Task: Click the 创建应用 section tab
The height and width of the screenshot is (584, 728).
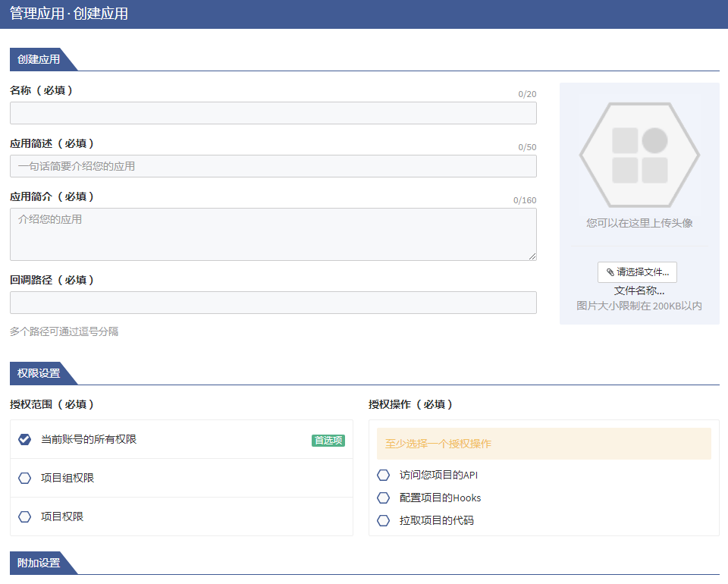Action: pyautogui.click(x=39, y=59)
